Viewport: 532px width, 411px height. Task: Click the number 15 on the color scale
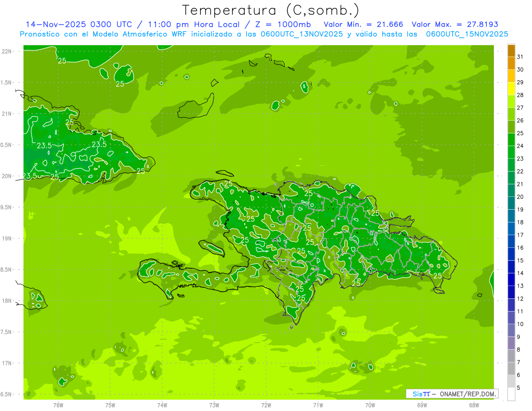520,260
